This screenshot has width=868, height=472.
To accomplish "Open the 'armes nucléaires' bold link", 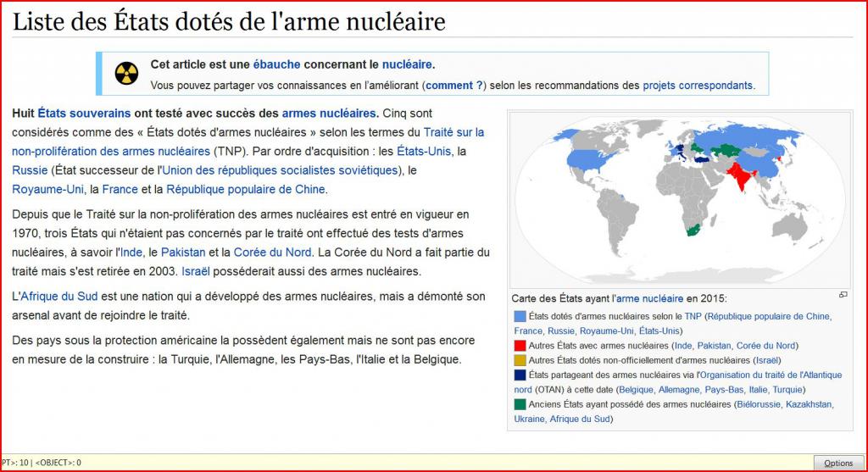I will coord(329,113).
